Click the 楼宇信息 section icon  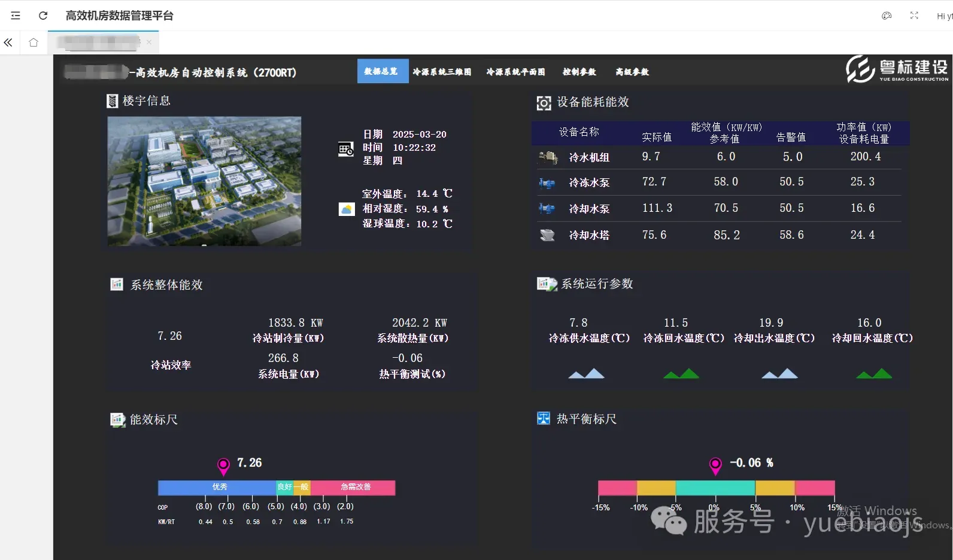pos(112,101)
